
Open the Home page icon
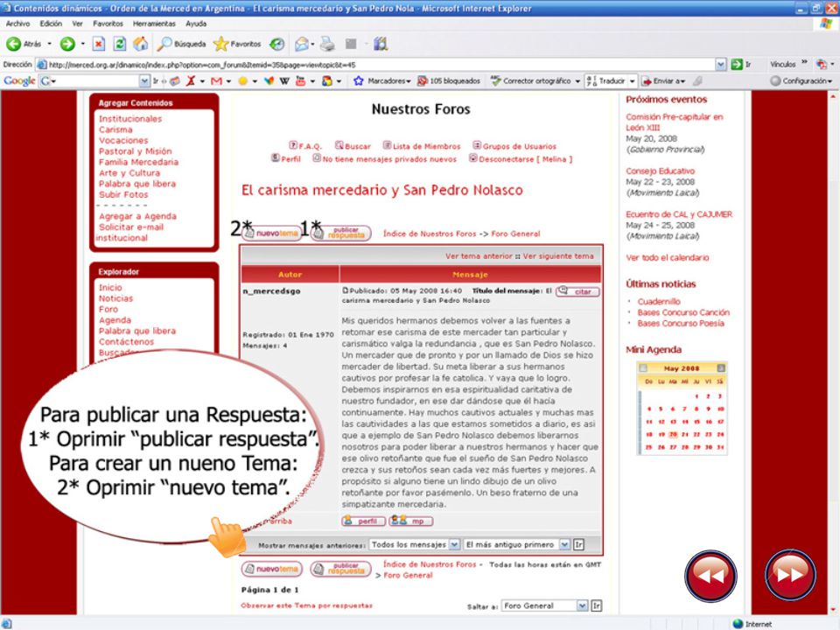tap(140, 44)
